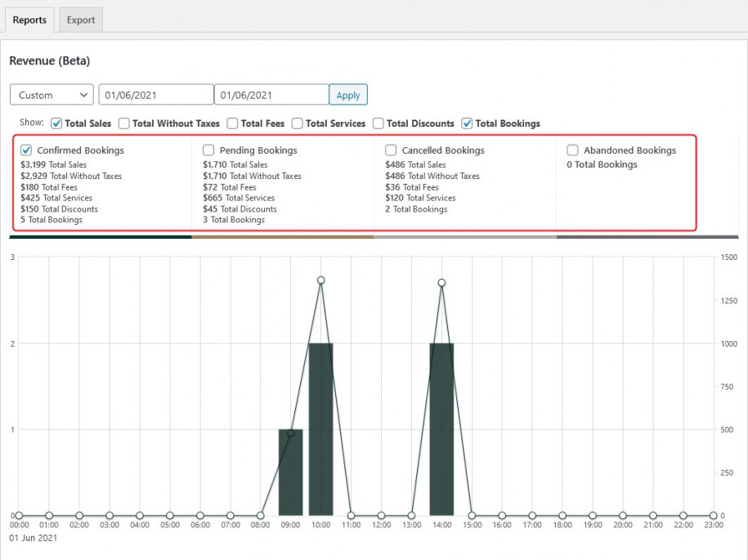Switch to the Reports tab

tap(29, 20)
